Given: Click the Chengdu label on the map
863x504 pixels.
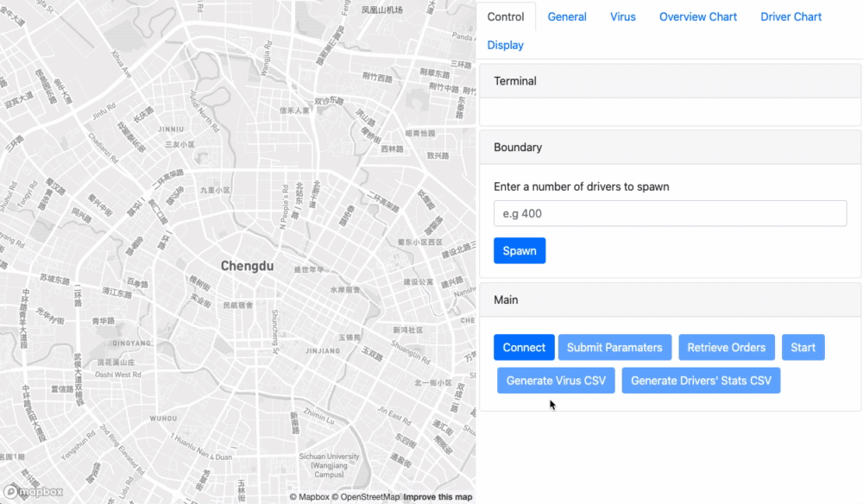Looking at the screenshot, I should (x=247, y=266).
